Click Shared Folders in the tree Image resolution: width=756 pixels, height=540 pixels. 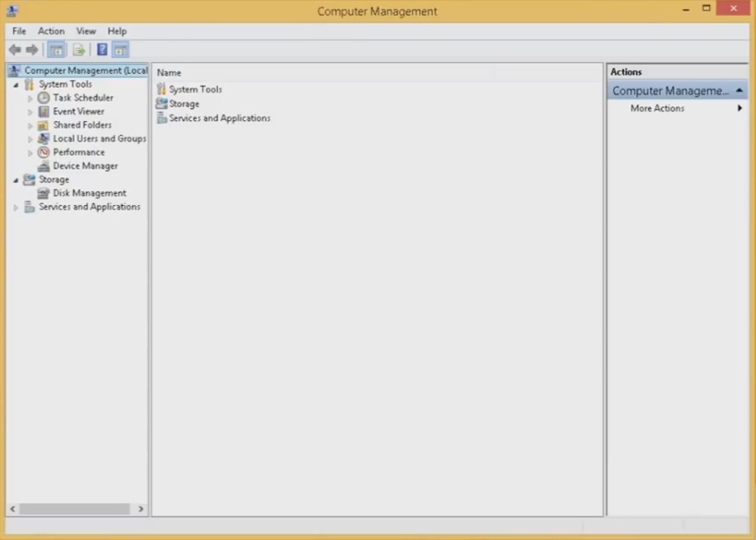coord(82,125)
